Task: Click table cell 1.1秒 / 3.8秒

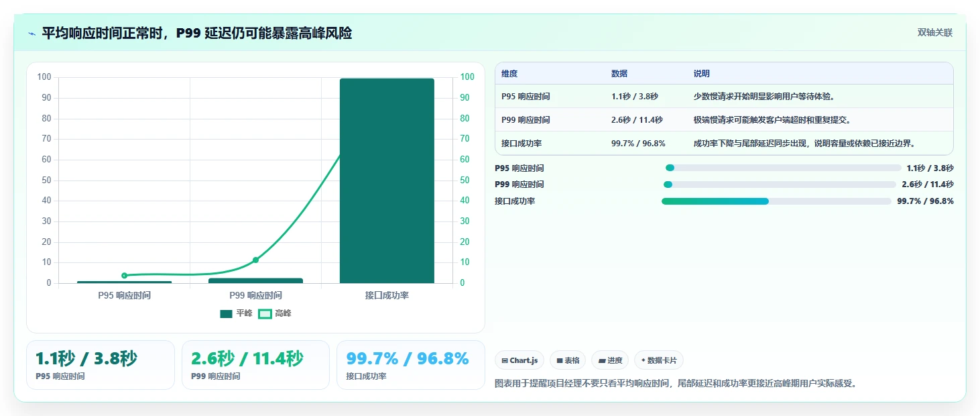Action: click(635, 97)
